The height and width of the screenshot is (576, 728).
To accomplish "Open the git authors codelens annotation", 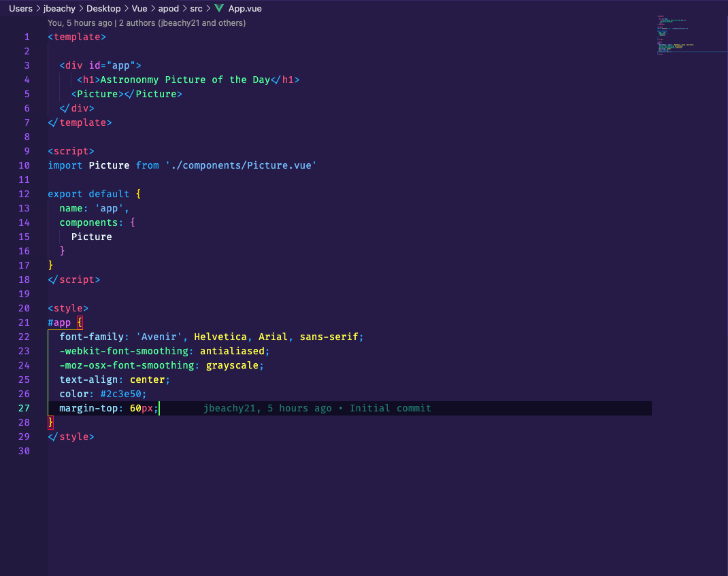I will coord(147,22).
